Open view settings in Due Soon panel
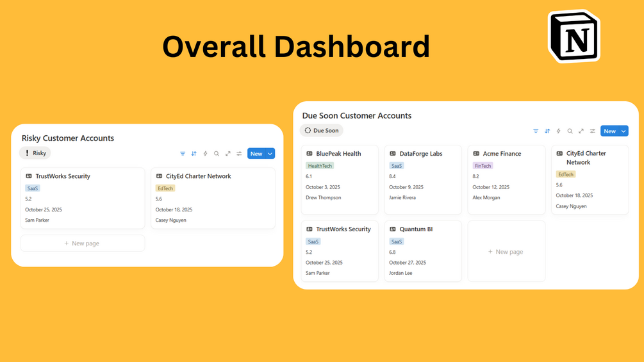Image resolution: width=644 pixels, height=362 pixels. click(x=592, y=131)
